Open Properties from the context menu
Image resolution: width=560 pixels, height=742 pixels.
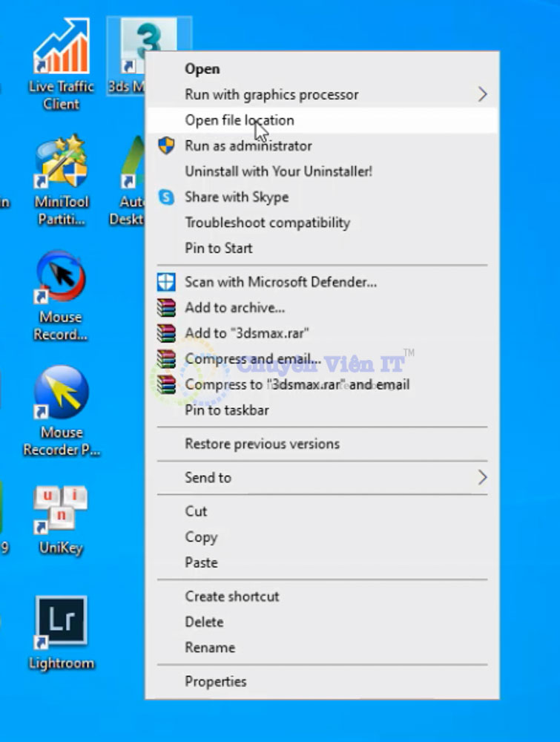215,681
